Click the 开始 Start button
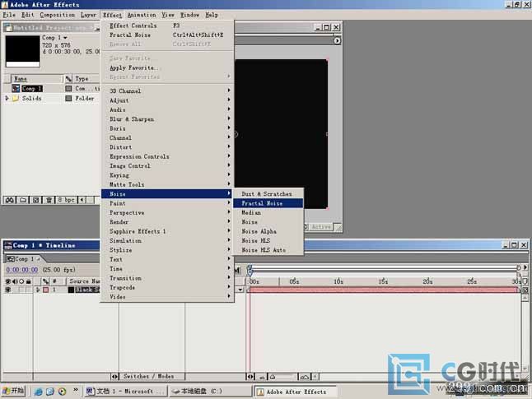This screenshot has width=532, height=399. (x=13, y=392)
